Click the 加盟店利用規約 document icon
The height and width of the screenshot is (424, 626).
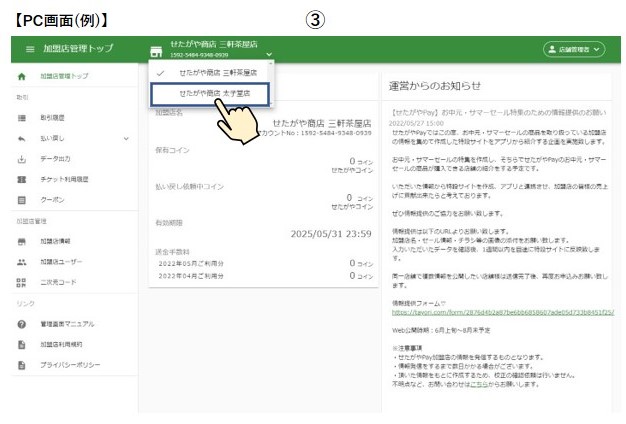point(22,345)
